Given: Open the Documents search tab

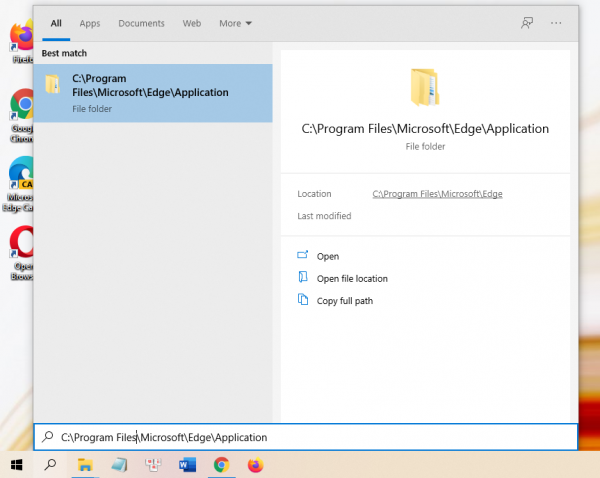Looking at the screenshot, I should tap(141, 23).
